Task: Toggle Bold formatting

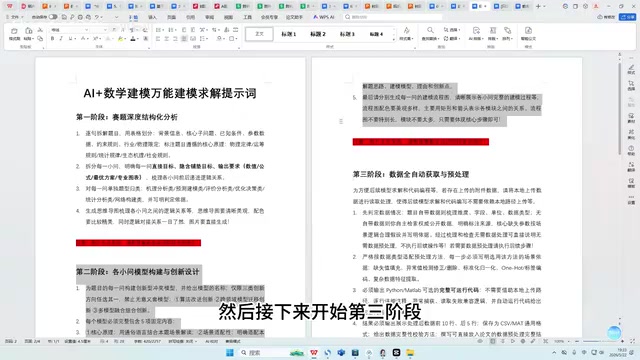Action: click(52, 38)
